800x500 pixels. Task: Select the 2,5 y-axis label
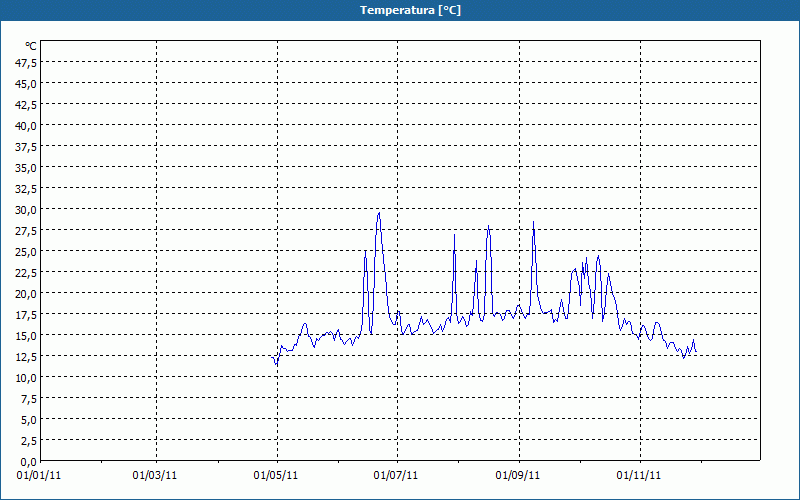pyautogui.click(x=28, y=441)
